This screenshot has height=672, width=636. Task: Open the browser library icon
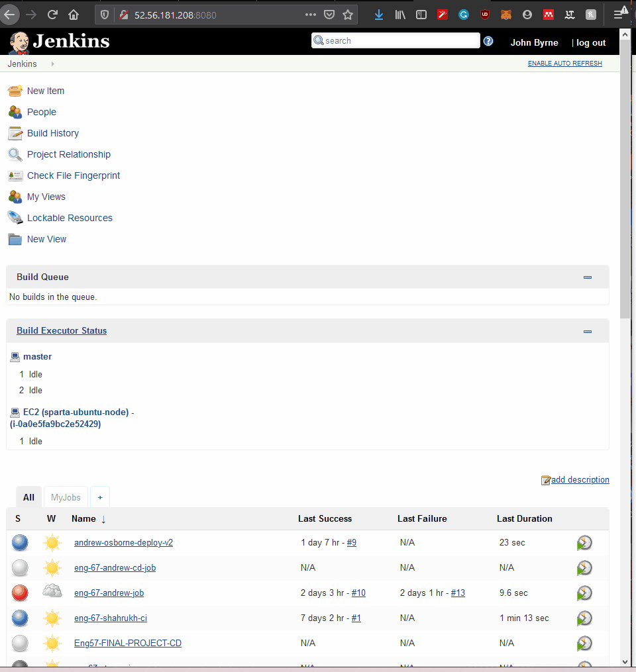pyautogui.click(x=400, y=15)
